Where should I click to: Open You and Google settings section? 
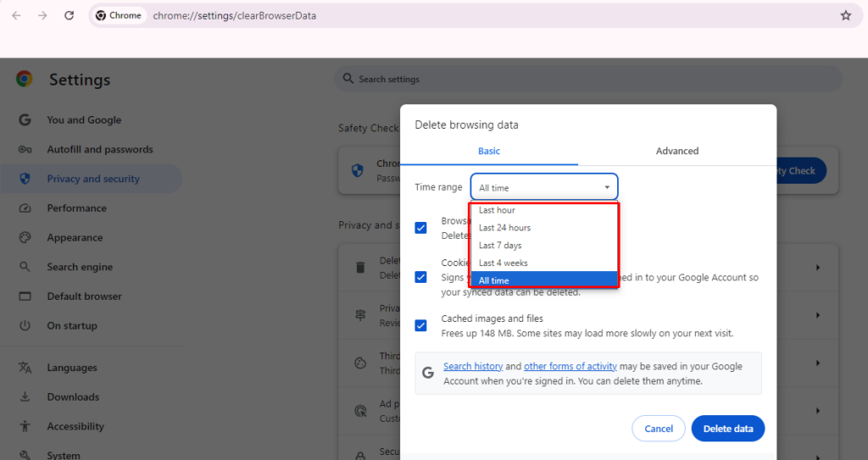[x=84, y=119]
